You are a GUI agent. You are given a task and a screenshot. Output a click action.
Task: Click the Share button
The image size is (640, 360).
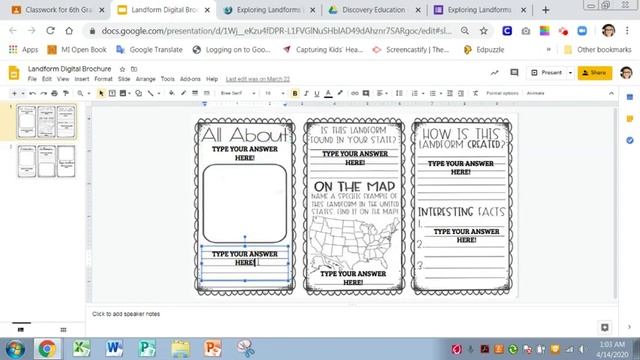pyautogui.click(x=595, y=73)
